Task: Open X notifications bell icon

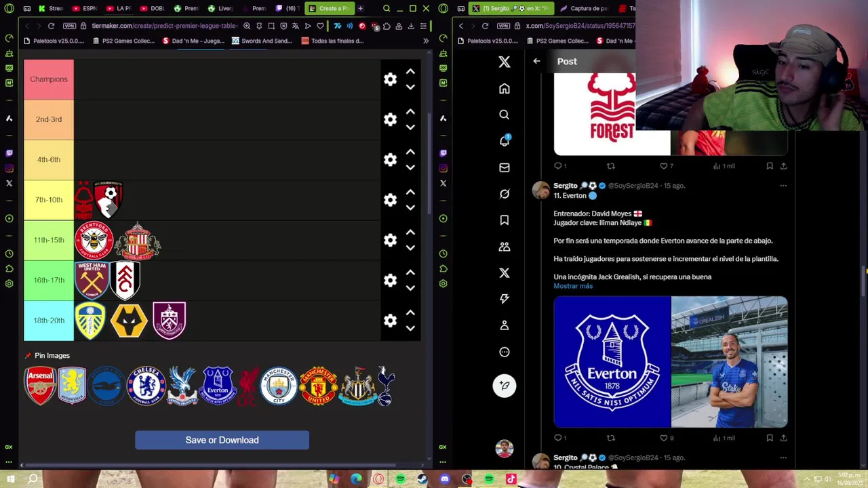Action: (505, 141)
